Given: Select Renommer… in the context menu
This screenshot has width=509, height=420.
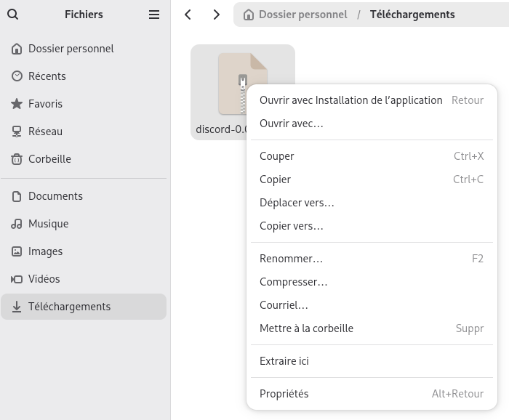Looking at the screenshot, I should 291,259.
